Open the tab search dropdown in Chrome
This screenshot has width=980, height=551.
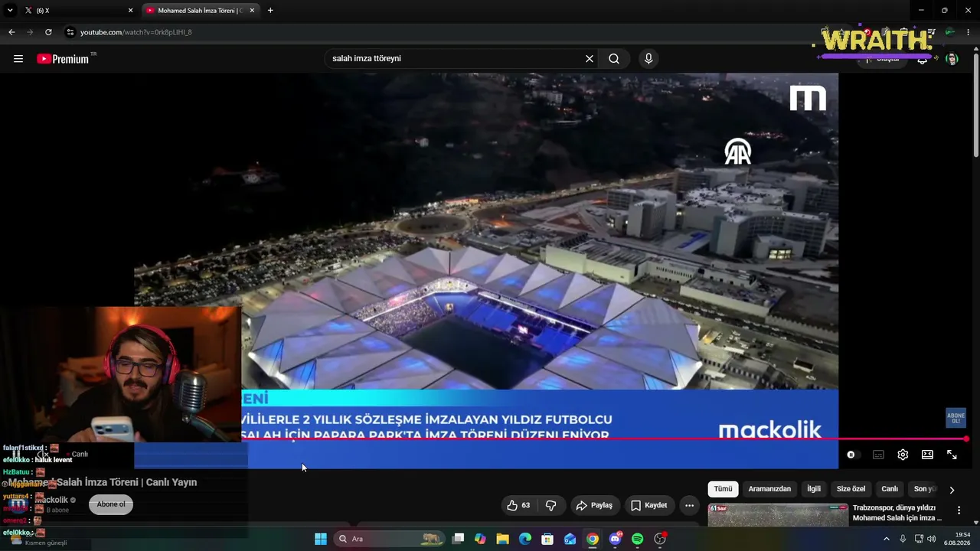pos(10,11)
